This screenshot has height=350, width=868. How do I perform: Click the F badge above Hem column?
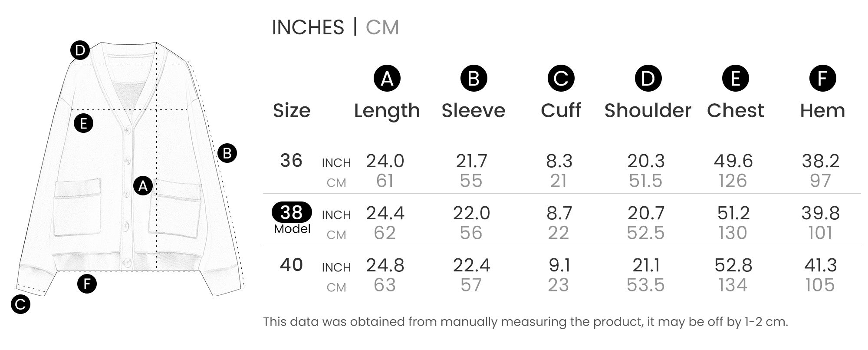822,79
